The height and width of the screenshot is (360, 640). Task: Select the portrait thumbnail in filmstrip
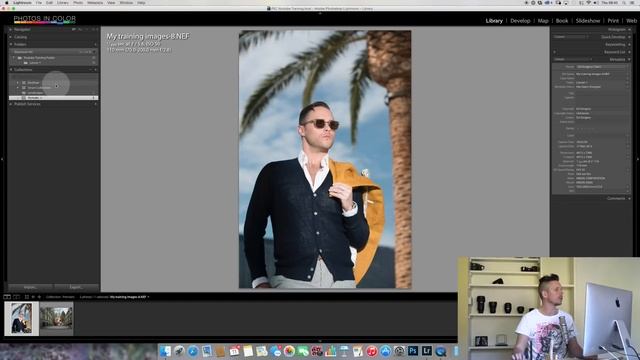(x=21, y=318)
